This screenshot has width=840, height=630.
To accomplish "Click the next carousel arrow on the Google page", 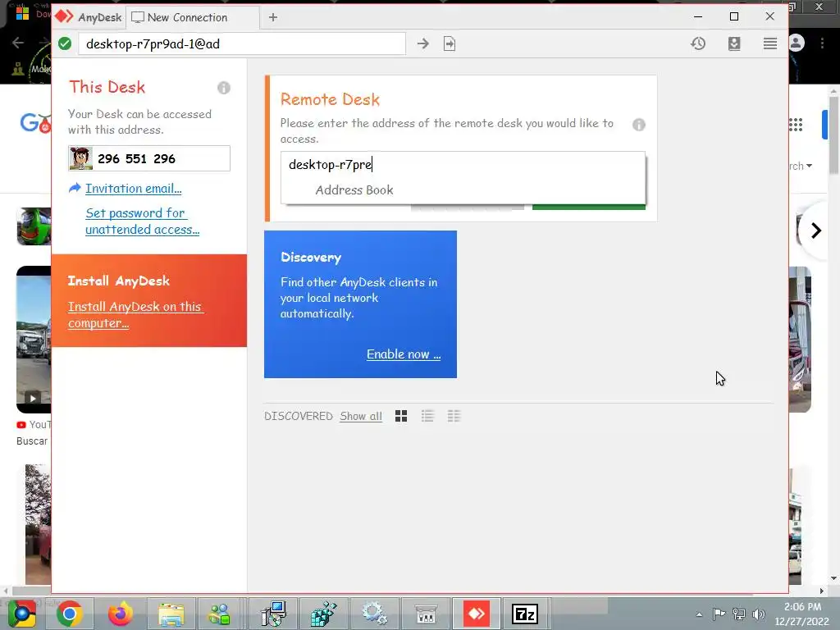I will click(x=816, y=231).
